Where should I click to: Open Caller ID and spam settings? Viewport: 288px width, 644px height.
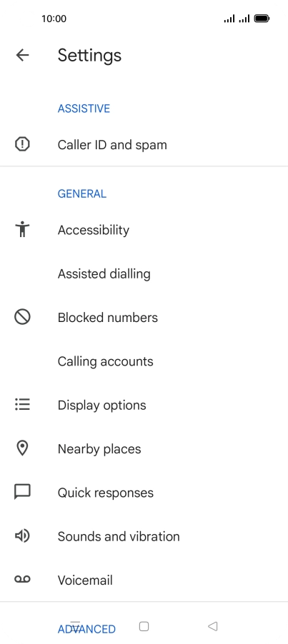pos(144,144)
